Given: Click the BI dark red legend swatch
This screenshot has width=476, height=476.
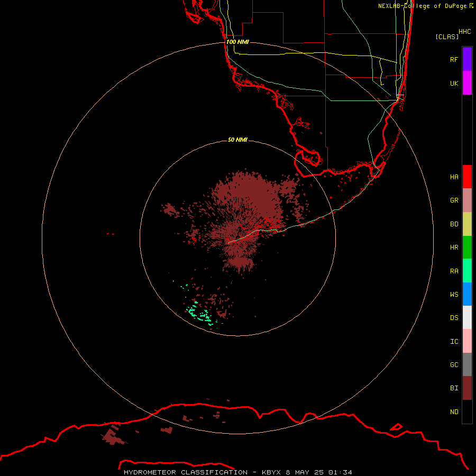Looking at the screenshot, I should [x=467, y=388].
